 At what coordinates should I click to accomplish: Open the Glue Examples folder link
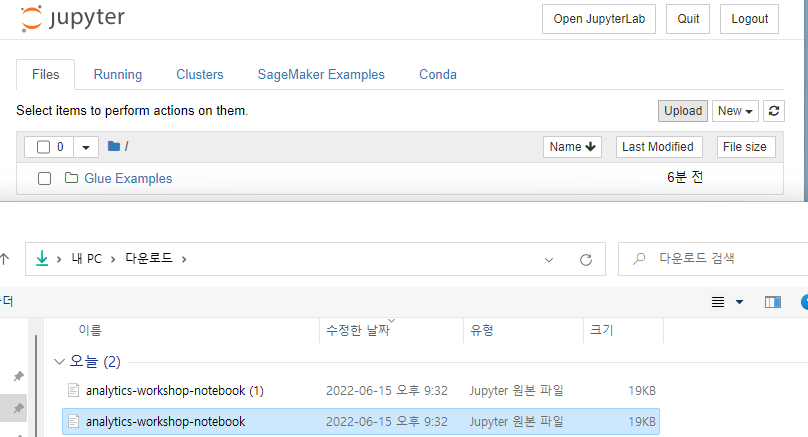[128, 178]
